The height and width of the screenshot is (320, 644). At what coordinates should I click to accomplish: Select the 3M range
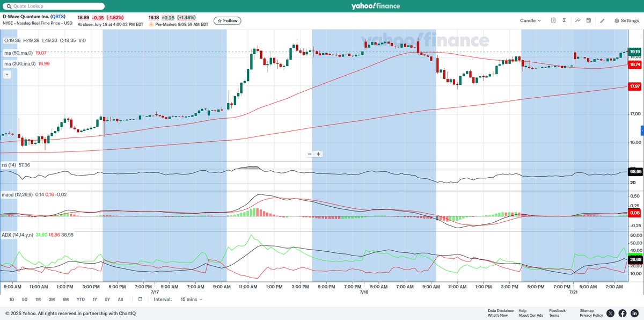(52, 299)
